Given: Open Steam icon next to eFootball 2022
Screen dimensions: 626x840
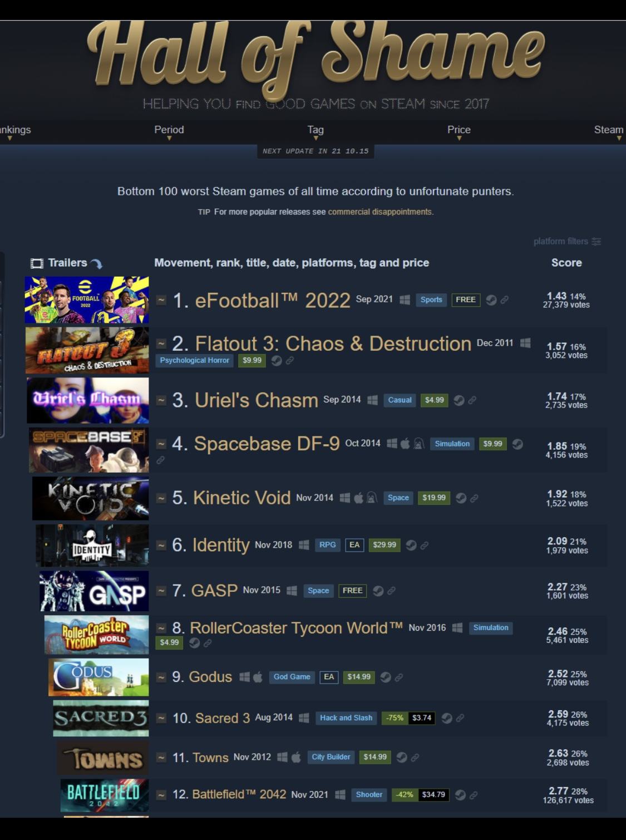Looking at the screenshot, I should pyautogui.click(x=491, y=300).
